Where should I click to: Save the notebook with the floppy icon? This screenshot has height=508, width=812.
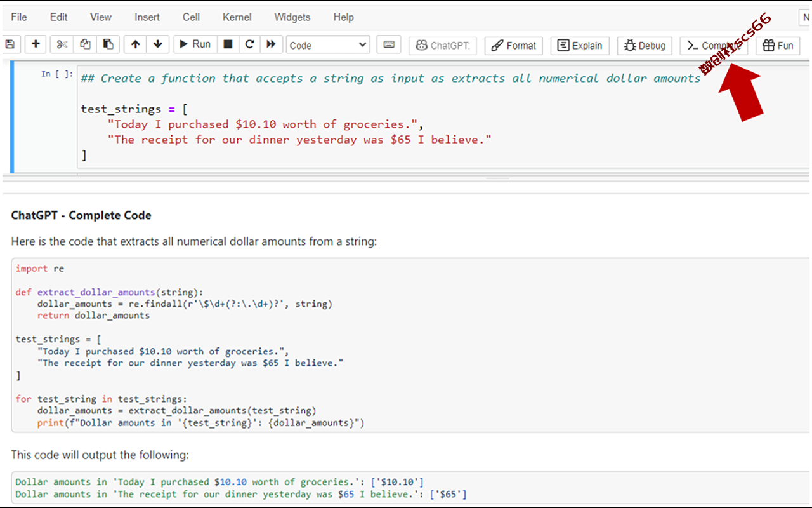click(10, 44)
